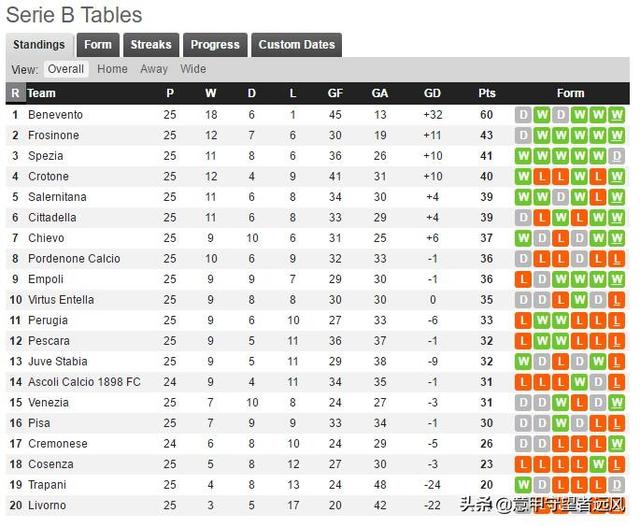The image size is (640, 527).
Task: Click Benevento's first form badge D
Action: [x=523, y=115]
